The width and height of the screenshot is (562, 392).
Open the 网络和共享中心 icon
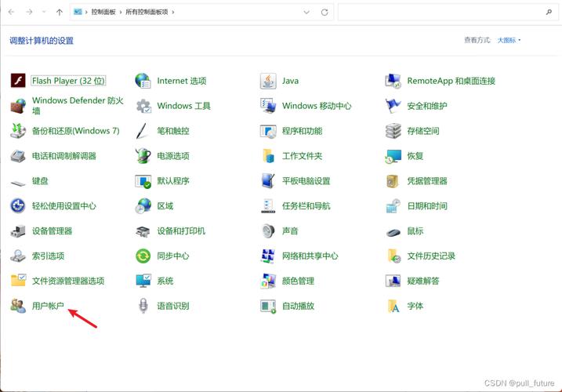tap(268, 256)
